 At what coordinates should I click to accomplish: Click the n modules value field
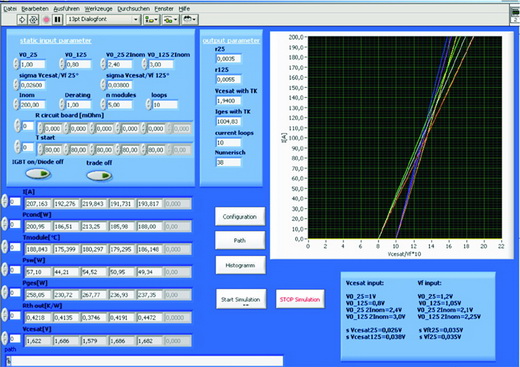pos(119,105)
